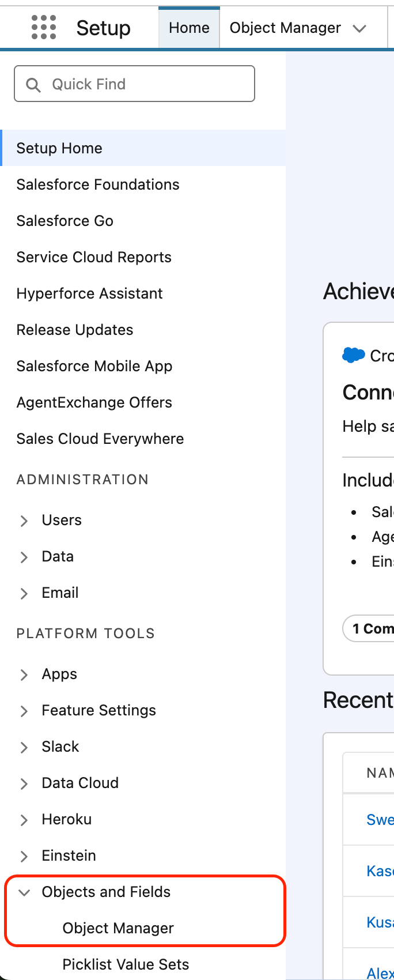Click the Einstein label in sidebar
The image size is (394, 980).
69,855
